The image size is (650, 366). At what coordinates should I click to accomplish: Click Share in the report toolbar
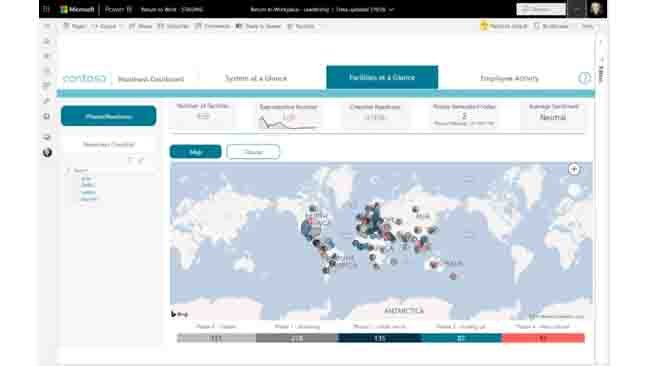(x=141, y=26)
